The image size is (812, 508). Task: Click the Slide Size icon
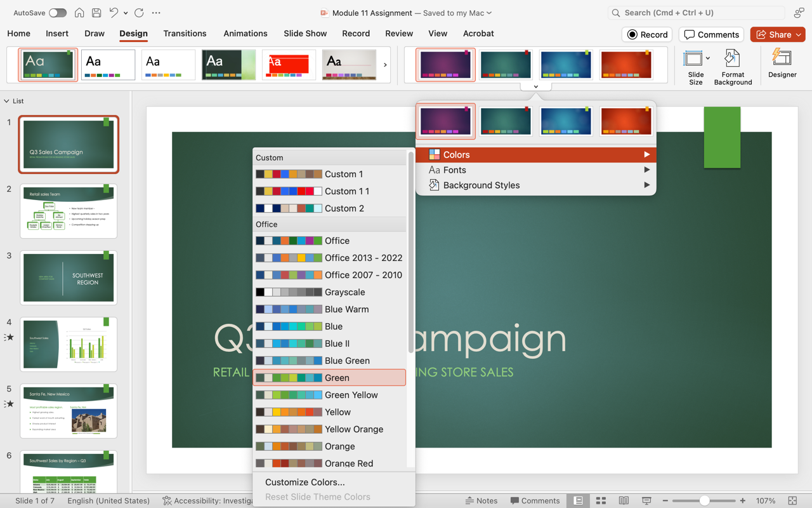[x=693, y=60]
